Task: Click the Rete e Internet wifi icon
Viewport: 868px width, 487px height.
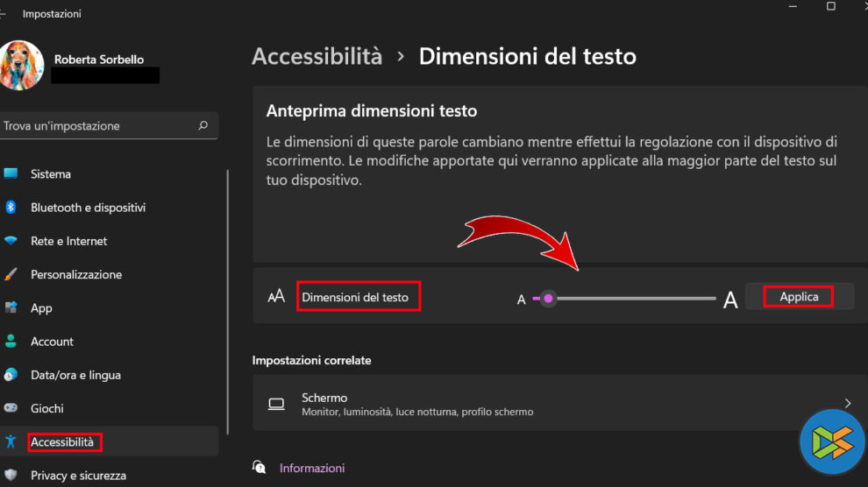Action: click(11, 241)
